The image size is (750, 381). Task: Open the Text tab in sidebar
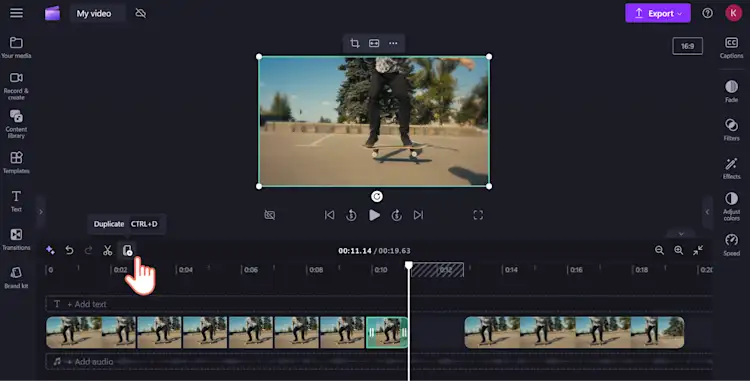(x=16, y=201)
